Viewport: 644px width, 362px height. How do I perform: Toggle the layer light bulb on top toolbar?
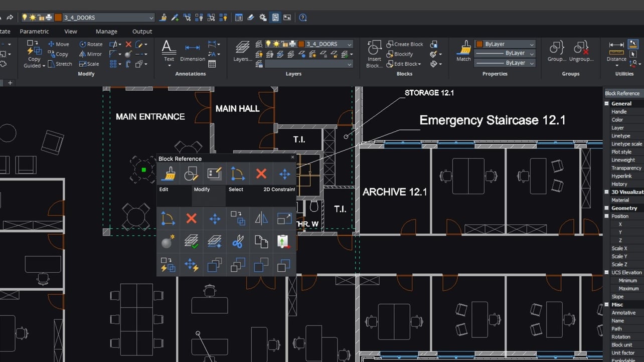pos(24,17)
